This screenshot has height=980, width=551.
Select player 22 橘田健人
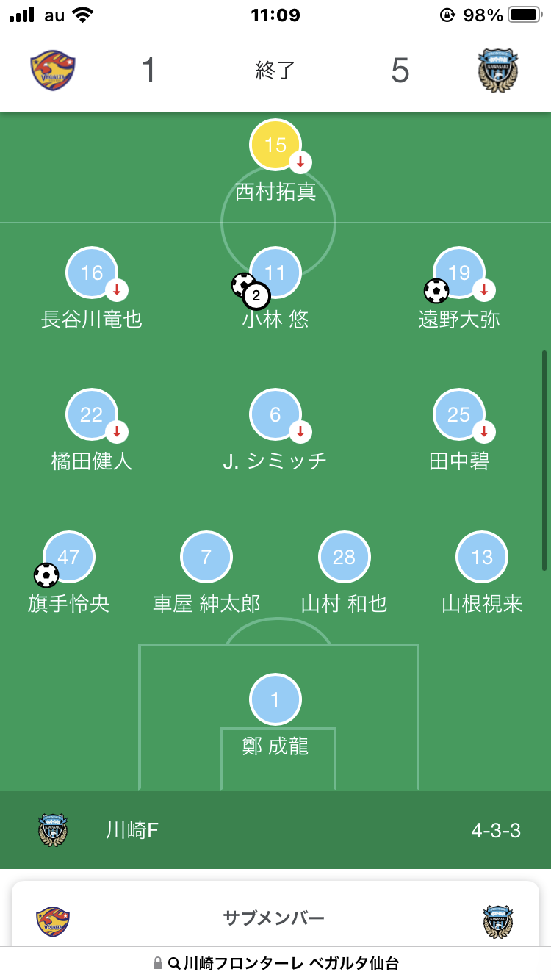(x=92, y=415)
